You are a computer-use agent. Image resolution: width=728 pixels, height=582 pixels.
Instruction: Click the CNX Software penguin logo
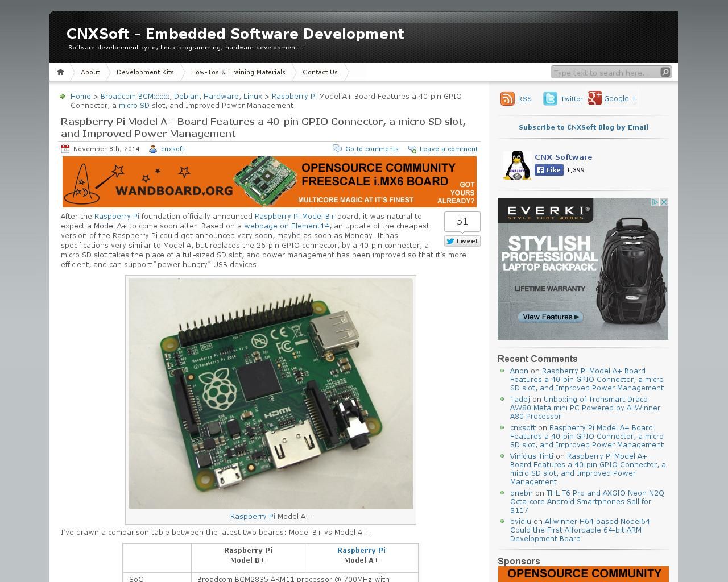516,165
